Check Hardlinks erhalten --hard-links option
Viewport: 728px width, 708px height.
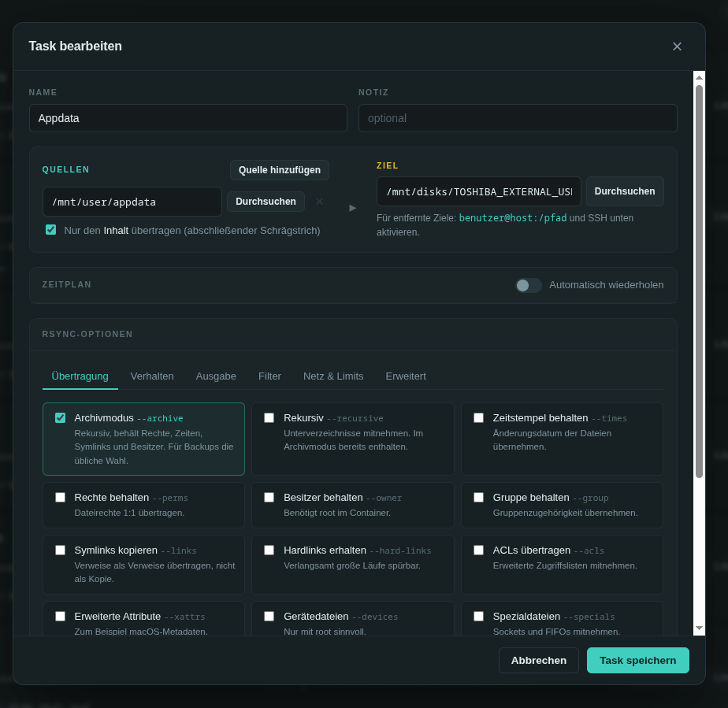(269, 550)
